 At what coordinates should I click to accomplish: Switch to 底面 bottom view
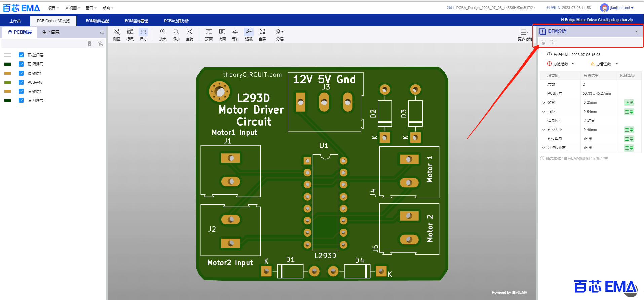click(x=222, y=34)
